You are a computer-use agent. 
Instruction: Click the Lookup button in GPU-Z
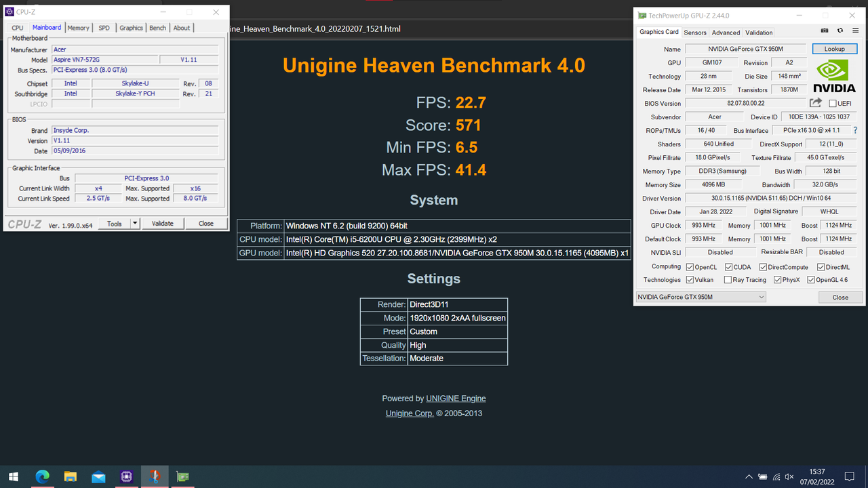pyautogui.click(x=835, y=49)
